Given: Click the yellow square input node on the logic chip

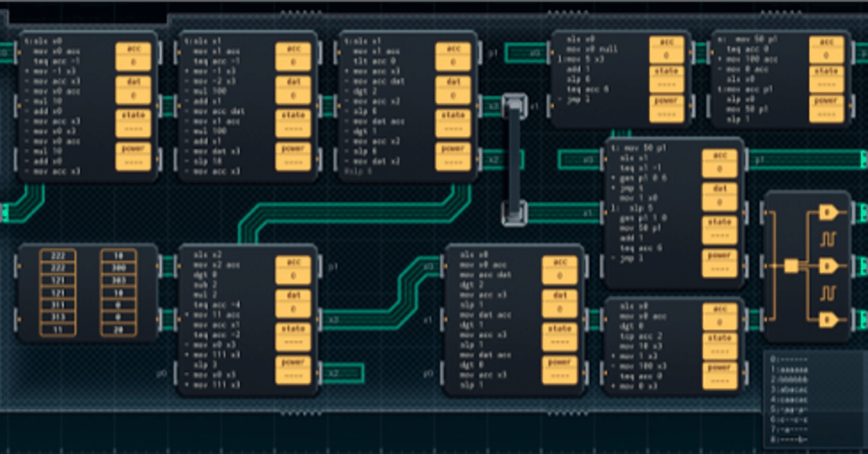Looking at the screenshot, I should coord(790,266).
